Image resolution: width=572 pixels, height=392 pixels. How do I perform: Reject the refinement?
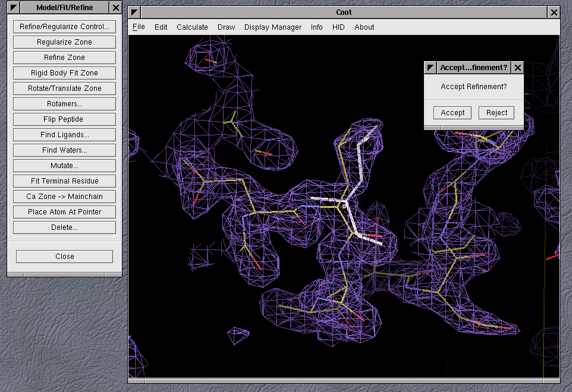(496, 113)
